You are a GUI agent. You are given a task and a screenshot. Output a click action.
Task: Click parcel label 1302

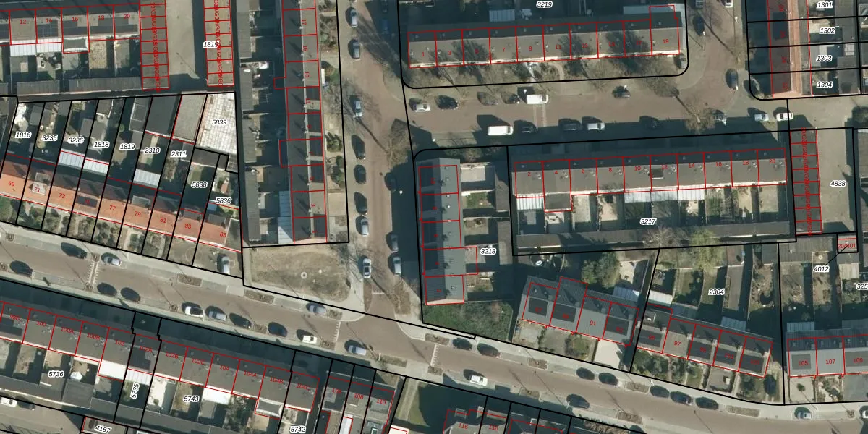[827, 31]
